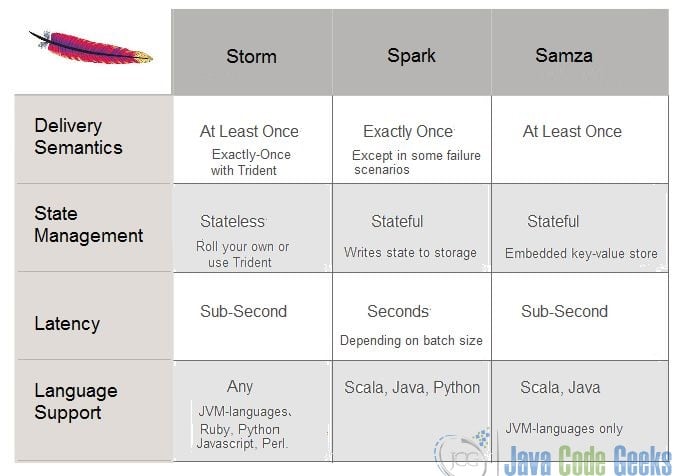Click 'Writes state to storage' text
This screenshot has height=476, width=686.
[410, 252]
